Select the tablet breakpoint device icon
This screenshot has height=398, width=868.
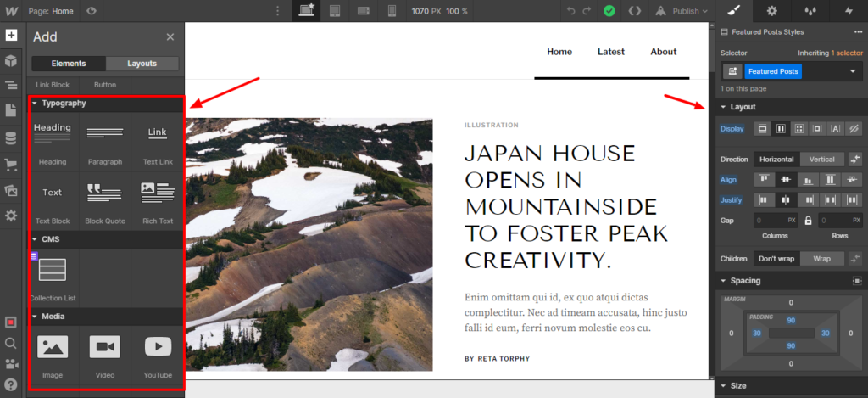(334, 11)
